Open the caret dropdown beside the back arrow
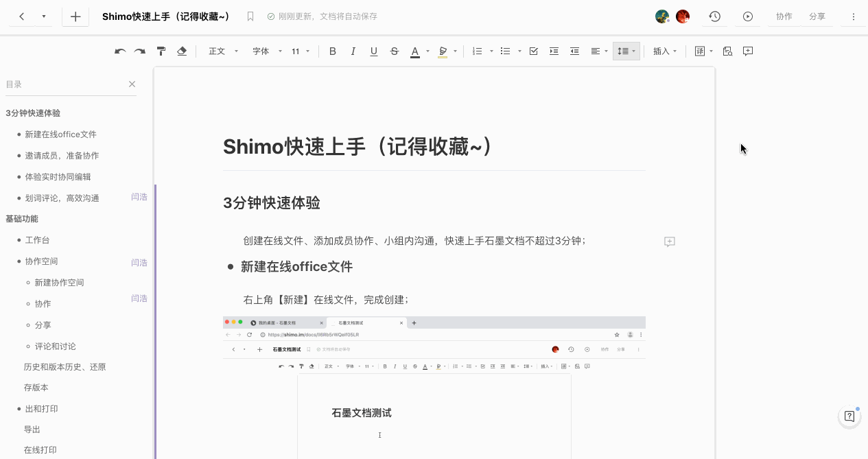This screenshot has height=459, width=868. 44,16
